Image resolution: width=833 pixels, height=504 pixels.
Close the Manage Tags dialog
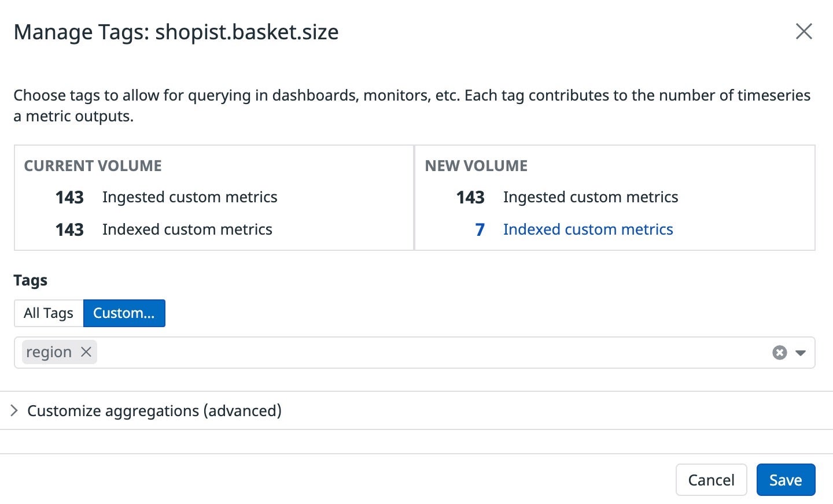click(803, 31)
